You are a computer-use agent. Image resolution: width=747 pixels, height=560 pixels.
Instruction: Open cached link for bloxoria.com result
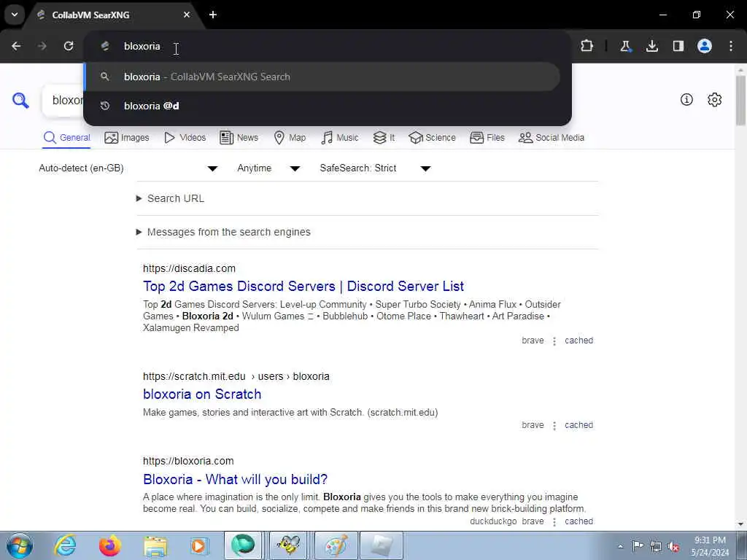click(578, 521)
